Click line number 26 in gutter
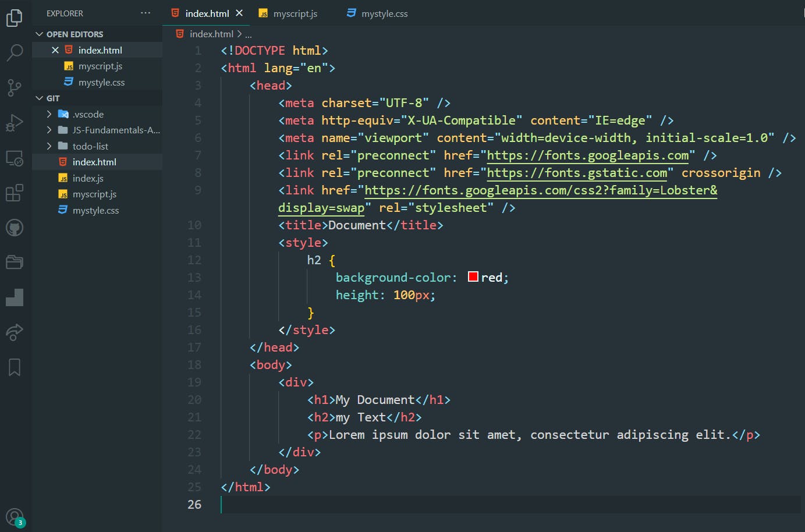 (194, 505)
